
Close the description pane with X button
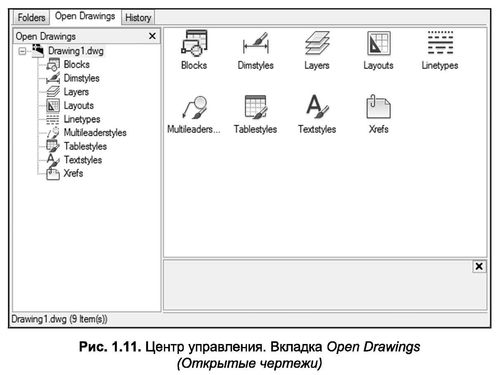[479, 266]
